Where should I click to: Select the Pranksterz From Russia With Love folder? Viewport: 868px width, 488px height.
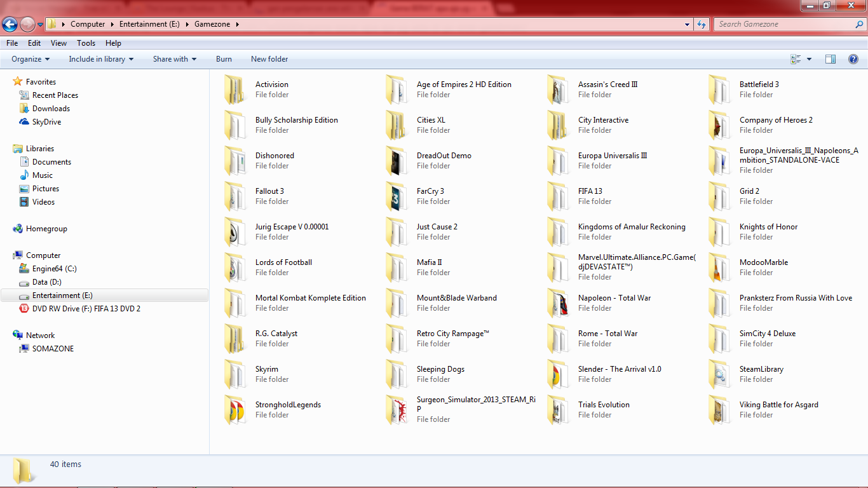point(796,298)
